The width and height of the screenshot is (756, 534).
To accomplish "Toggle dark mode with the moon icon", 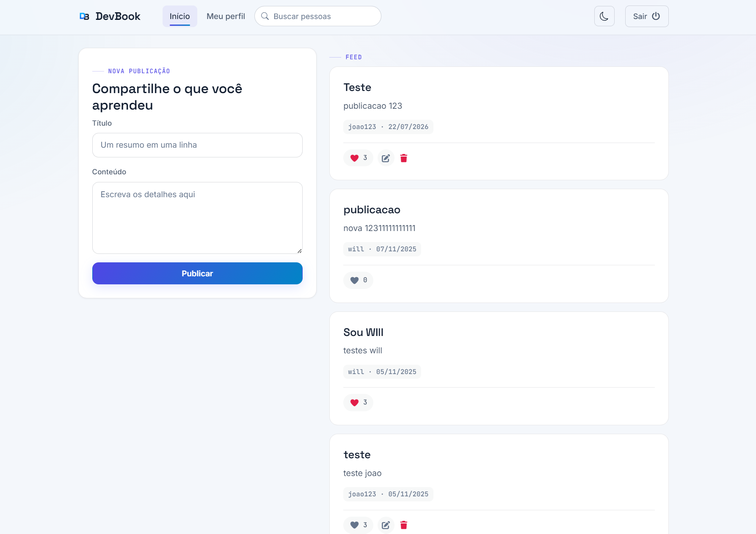I will pyautogui.click(x=604, y=16).
